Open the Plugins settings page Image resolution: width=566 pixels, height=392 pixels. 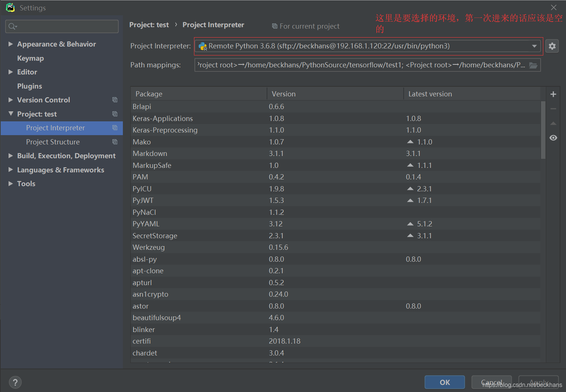[29, 86]
